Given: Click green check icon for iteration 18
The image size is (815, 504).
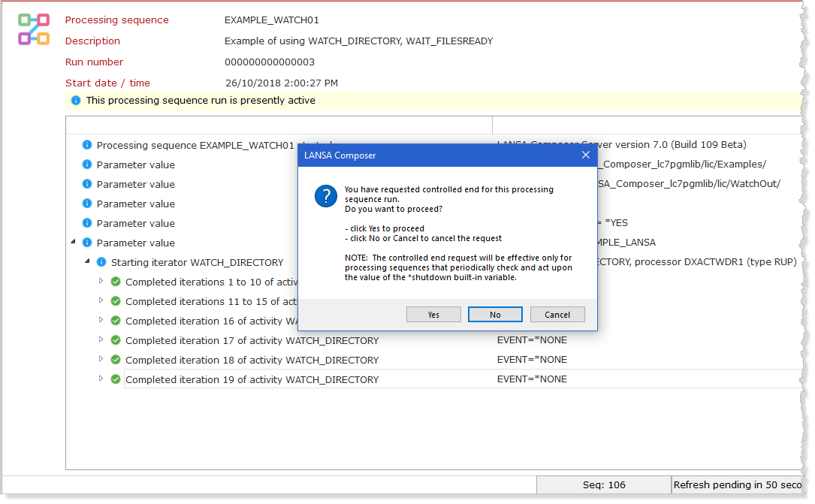Looking at the screenshot, I should pos(116,360).
